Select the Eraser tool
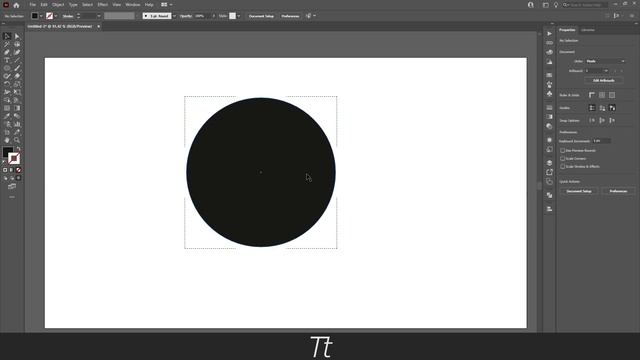 [17, 76]
